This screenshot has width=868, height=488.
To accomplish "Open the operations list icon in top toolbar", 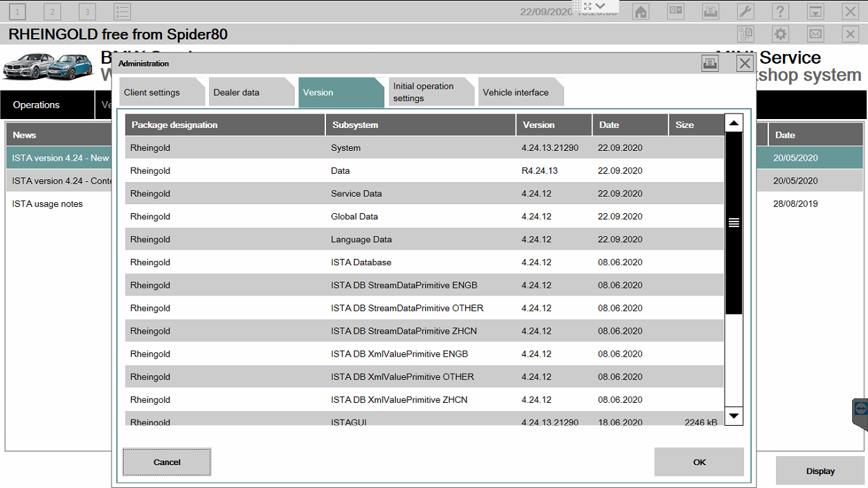I will click(x=122, y=11).
